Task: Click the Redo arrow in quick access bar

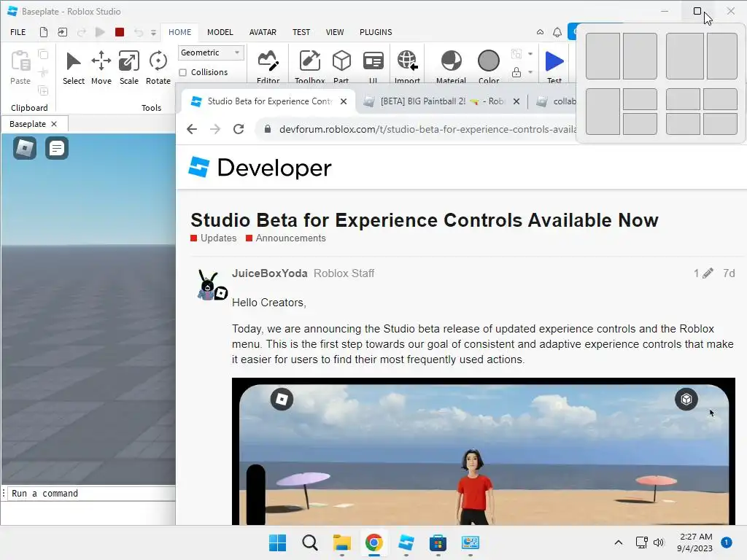Action: coord(82,32)
